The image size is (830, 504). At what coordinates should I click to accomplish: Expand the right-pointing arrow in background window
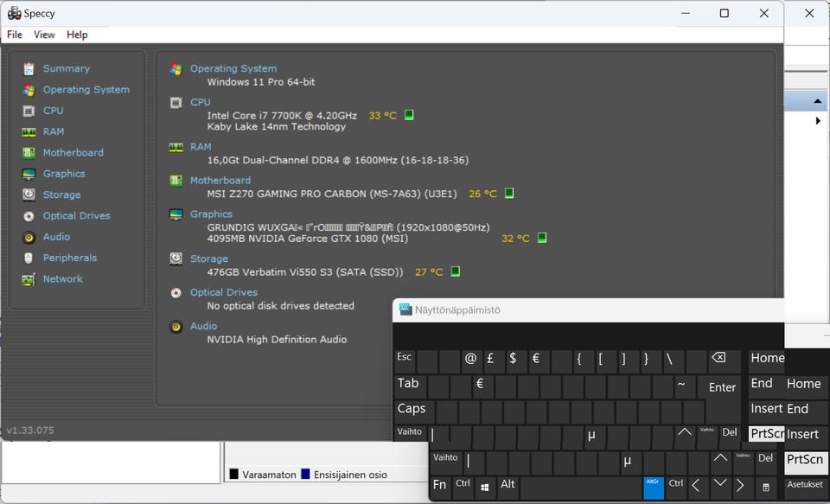(x=818, y=121)
